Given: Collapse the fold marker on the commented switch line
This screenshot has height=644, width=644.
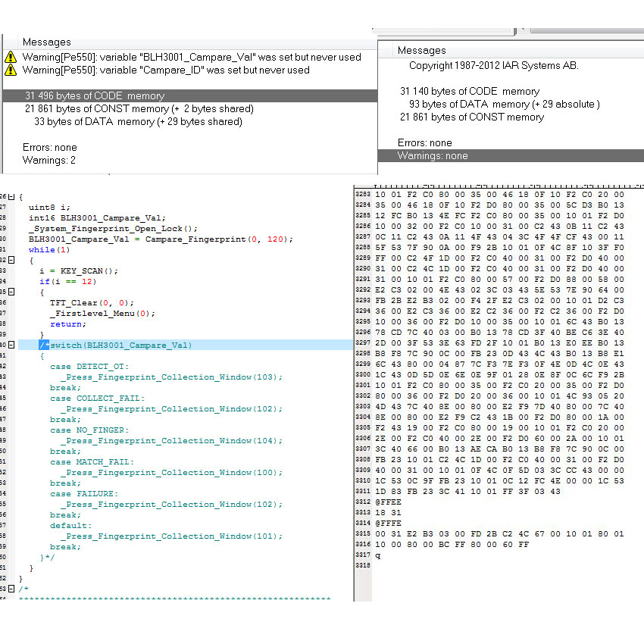Looking at the screenshot, I should click(x=11, y=345).
